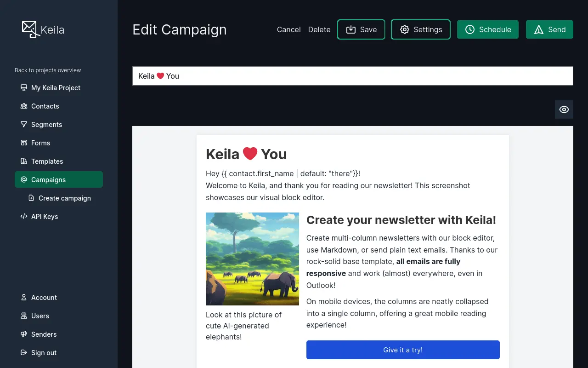Image resolution: width=588 pixels, height=368 pixels.
Task: Click the campaign subject input field
Action: pos(353,76)
